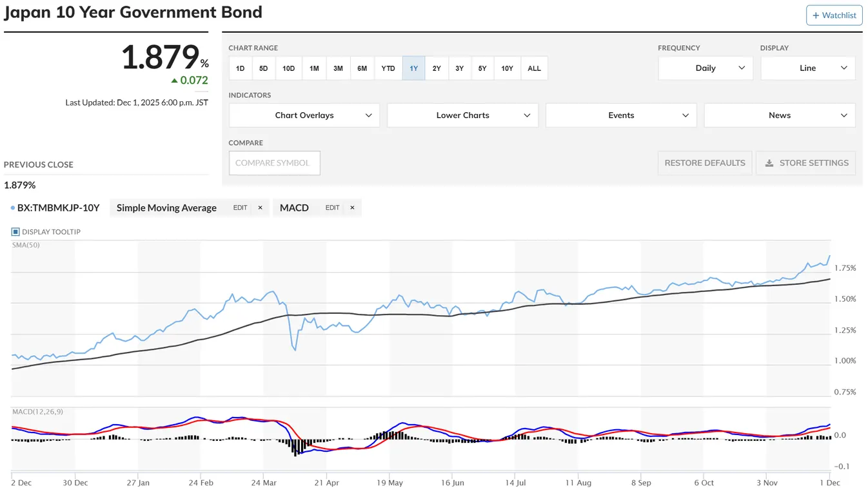Screen dimensions: 868x495
Task: Add bond to Watchlist
Action: click(x=834, y=15)
